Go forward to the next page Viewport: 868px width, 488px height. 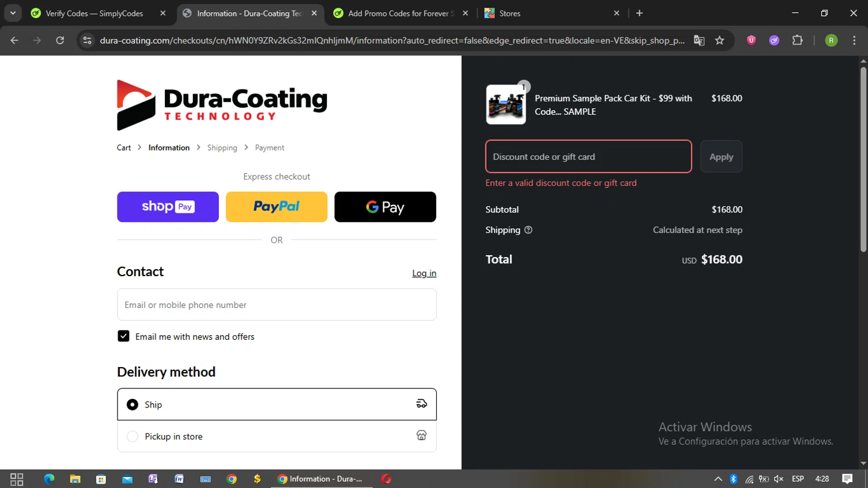tap(37, 40)
